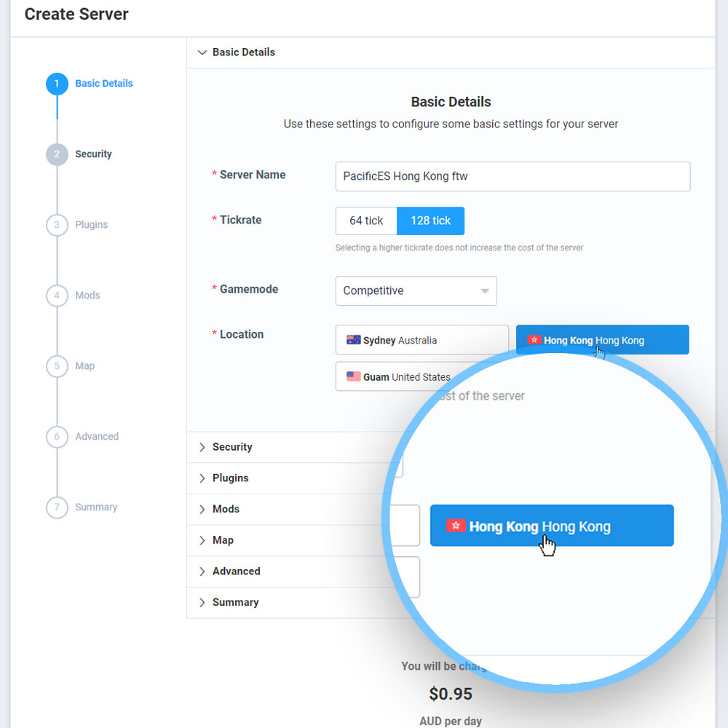Screen dimensions: 728x728
Task: Open the Gamemode Competitive dropdown
Action: (416, 291)
